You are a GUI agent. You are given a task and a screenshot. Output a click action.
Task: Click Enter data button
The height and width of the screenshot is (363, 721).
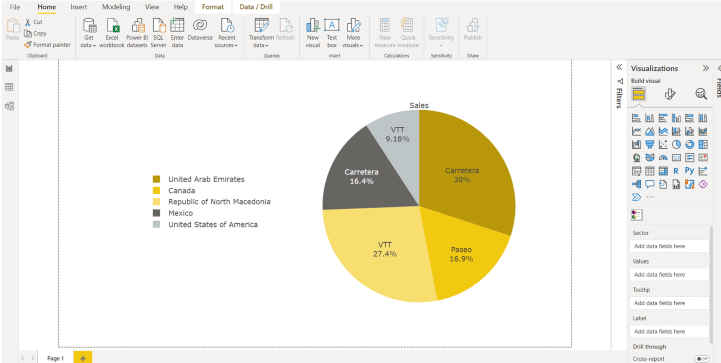click(177, 33)
